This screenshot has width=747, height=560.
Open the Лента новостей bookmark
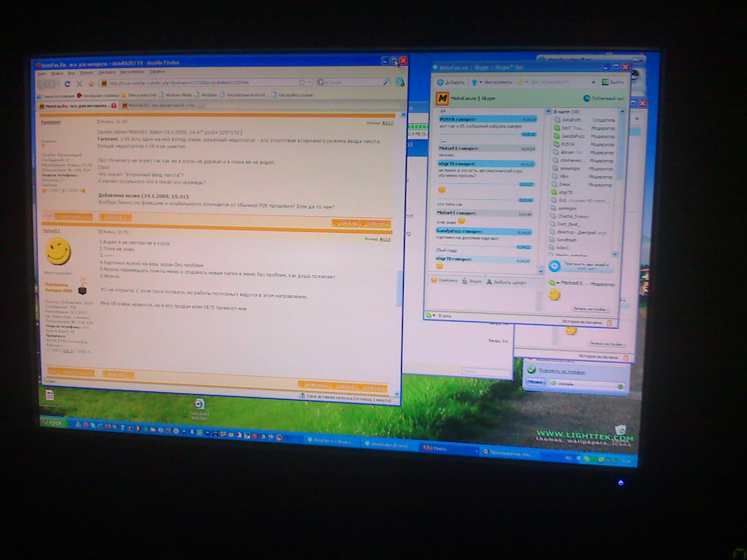coord(139,95)
